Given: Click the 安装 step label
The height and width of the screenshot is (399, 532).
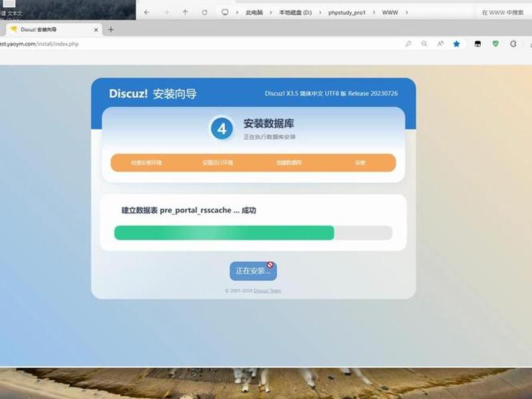Looking at the screenshot, I should tap(360, 162).
